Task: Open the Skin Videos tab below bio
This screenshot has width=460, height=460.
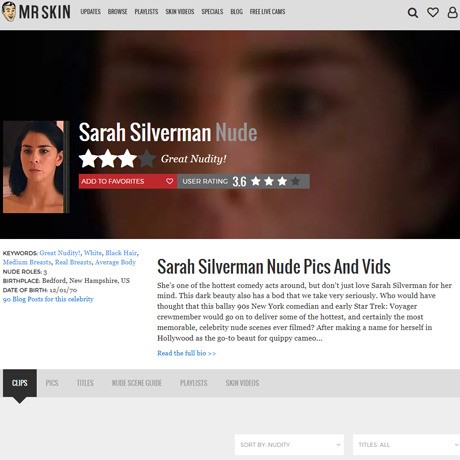Action: tap(242, 383)
